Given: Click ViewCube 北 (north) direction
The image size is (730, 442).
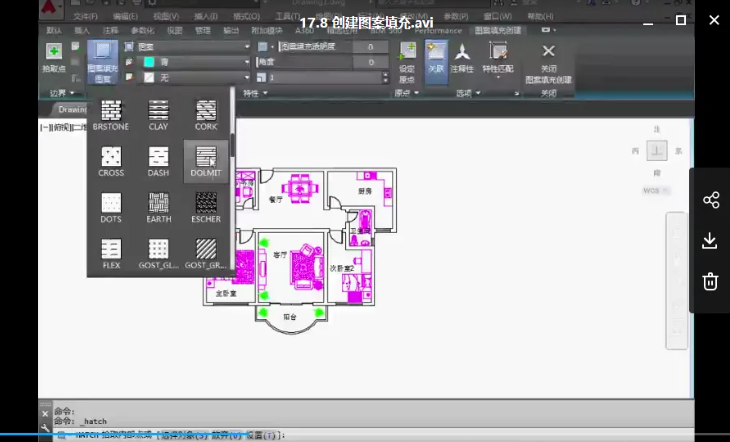Looking at the screenshot, I should coord(657,129).
